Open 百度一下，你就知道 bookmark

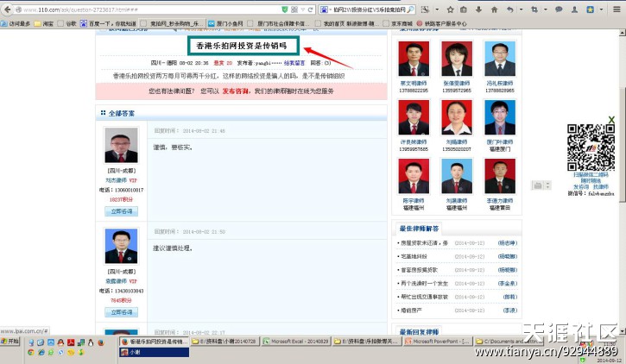pyautogui.click(x=108, y=23)
